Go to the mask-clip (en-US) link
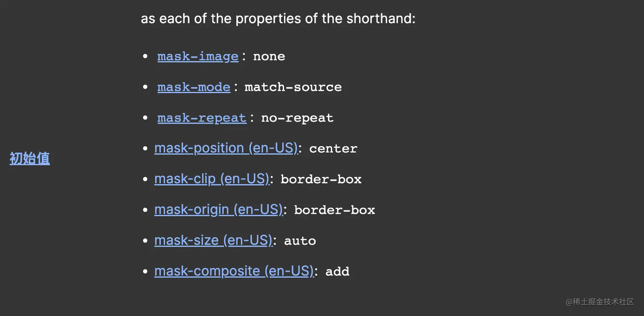The image size is (644, 316). [x=212, y=179]
